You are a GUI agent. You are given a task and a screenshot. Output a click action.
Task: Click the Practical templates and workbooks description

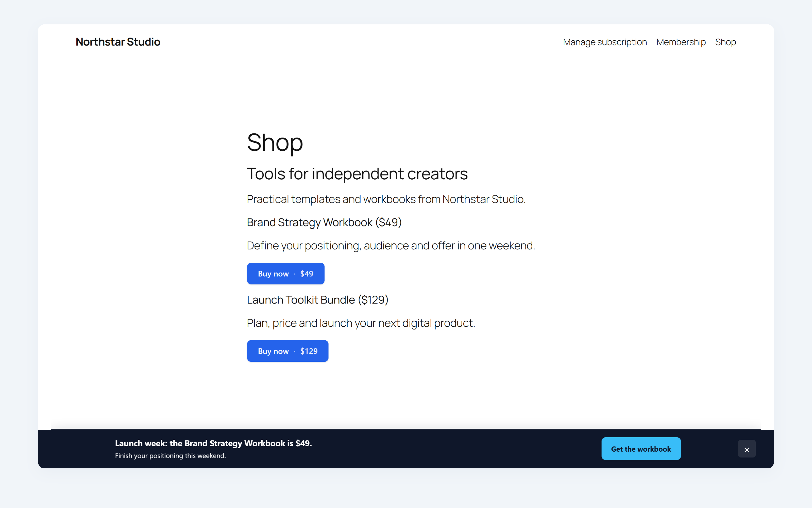386,199
